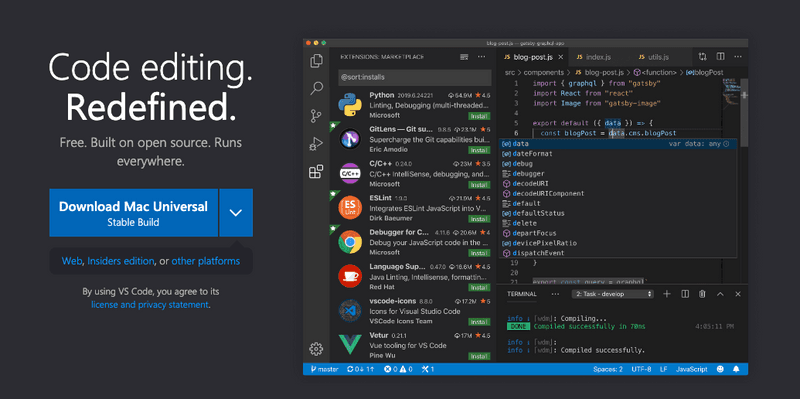Expand download options chevron dropdown
This screenshot has width=800, height=399.
[236, 213]
